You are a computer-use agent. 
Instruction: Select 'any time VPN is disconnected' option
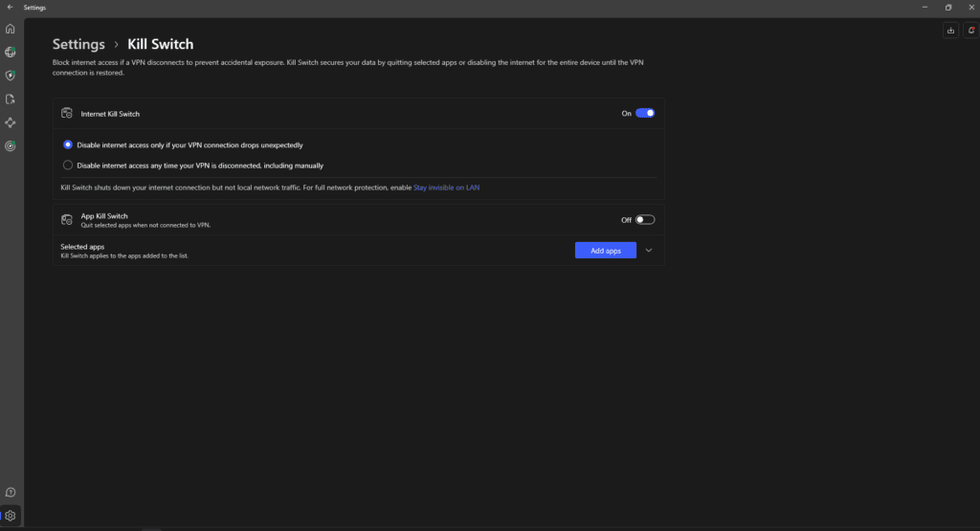coord(68,165)
